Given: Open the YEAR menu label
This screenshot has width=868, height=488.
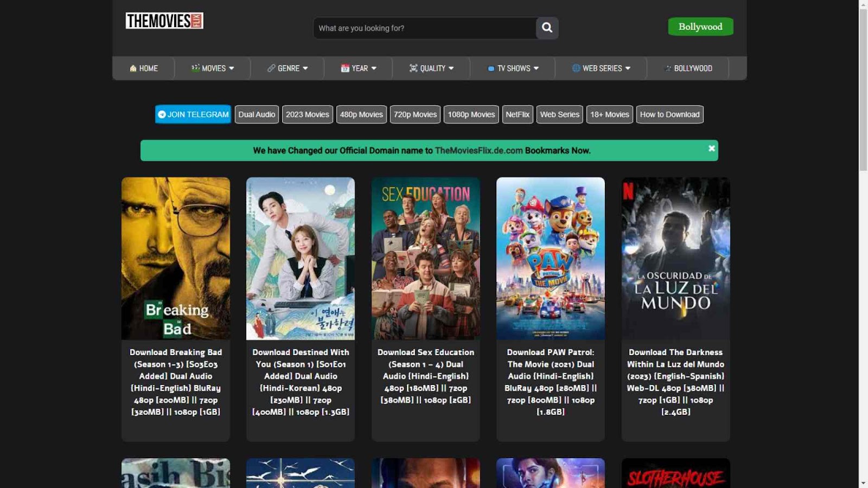Looking at the screenshot, I should (360, 68).
